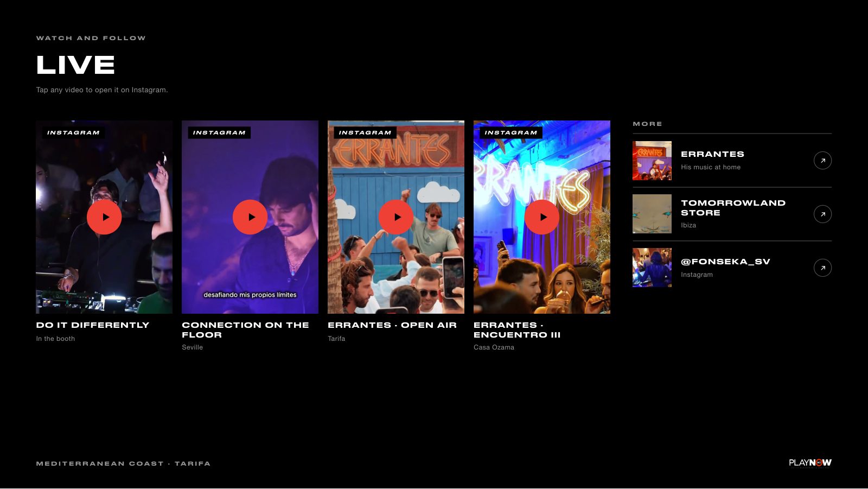The height and width of the screenshot is (489, 868).
Task: Play the Do It Differently video
Action: pyautogui.click(x=104, y=217)
